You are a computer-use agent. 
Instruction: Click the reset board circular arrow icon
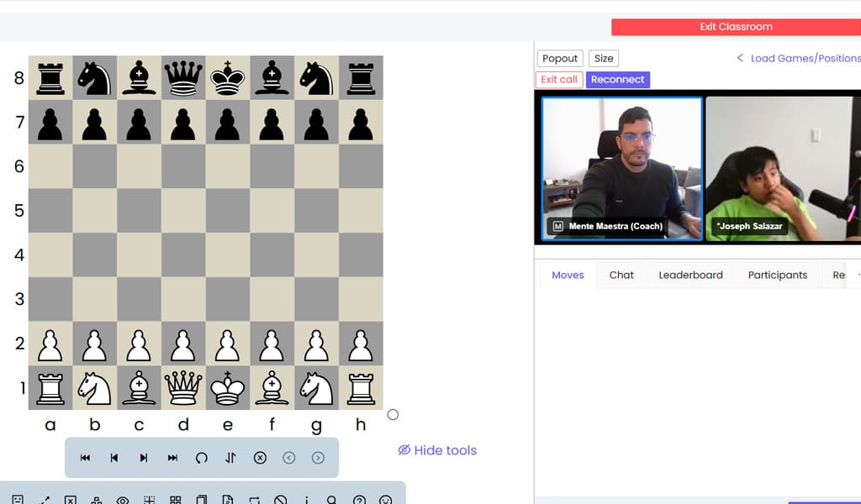(202, 458)
